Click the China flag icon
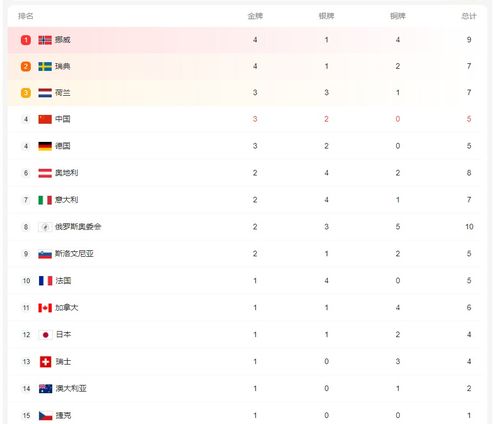 (x=45, y=119)
